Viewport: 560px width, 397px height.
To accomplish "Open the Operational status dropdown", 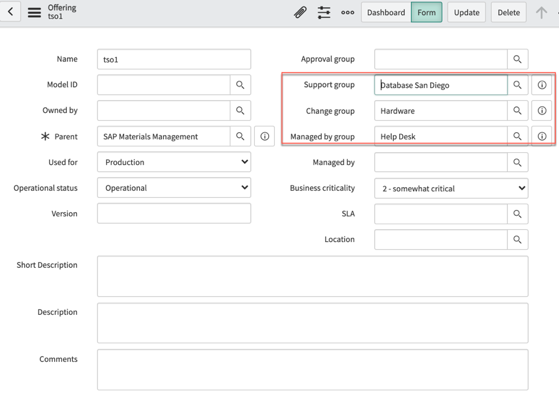I will pos(174,188).
